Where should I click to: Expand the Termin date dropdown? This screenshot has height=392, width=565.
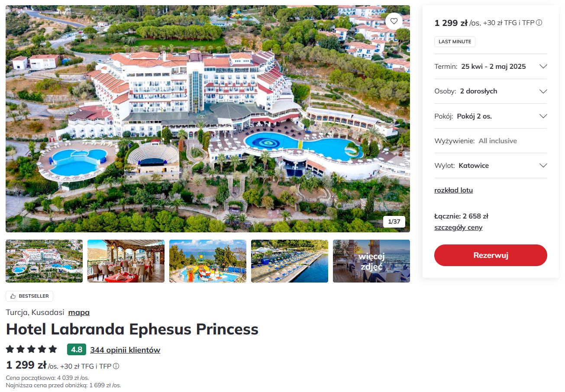point(543,67)
